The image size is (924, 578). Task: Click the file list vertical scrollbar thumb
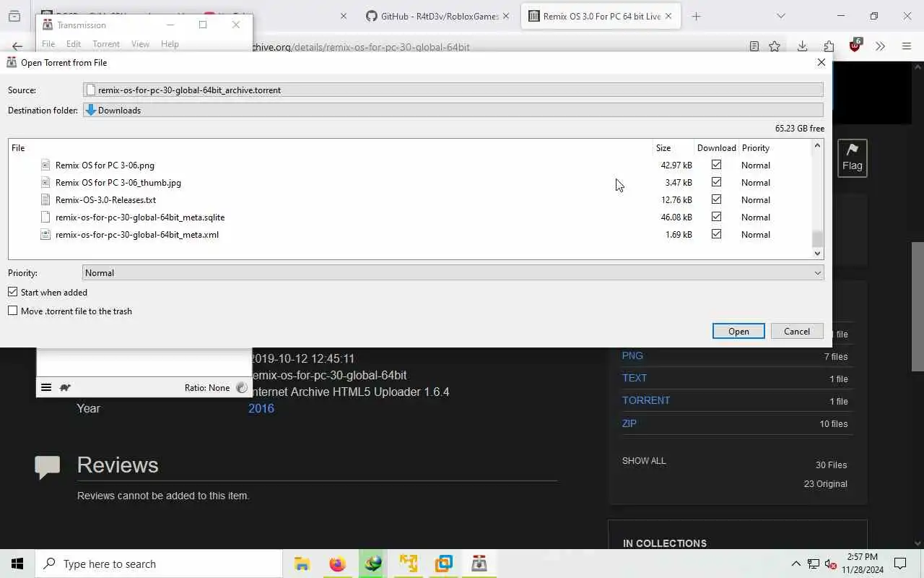click(817, 238)
